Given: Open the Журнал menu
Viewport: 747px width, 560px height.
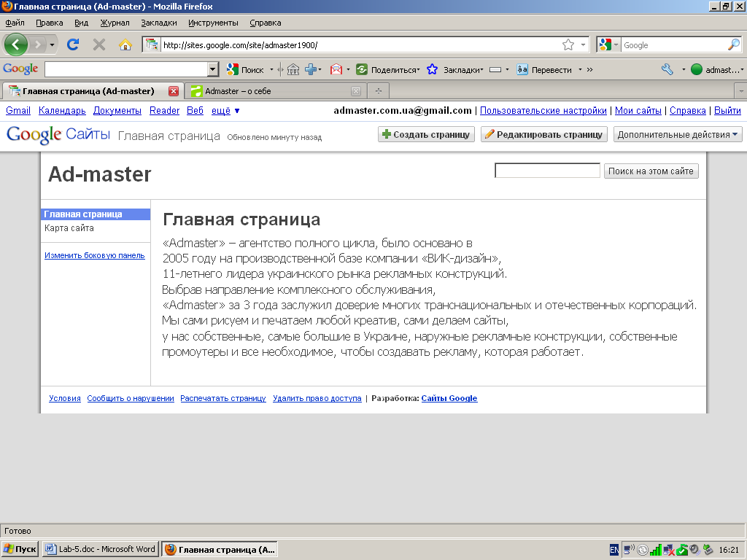Looking at the screenshot, I should point(115,23).
